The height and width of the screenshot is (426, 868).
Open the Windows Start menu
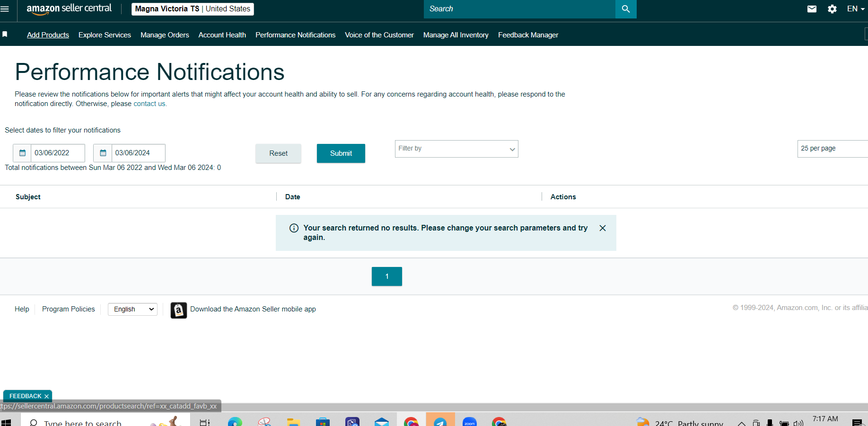(x=6, y=422)
